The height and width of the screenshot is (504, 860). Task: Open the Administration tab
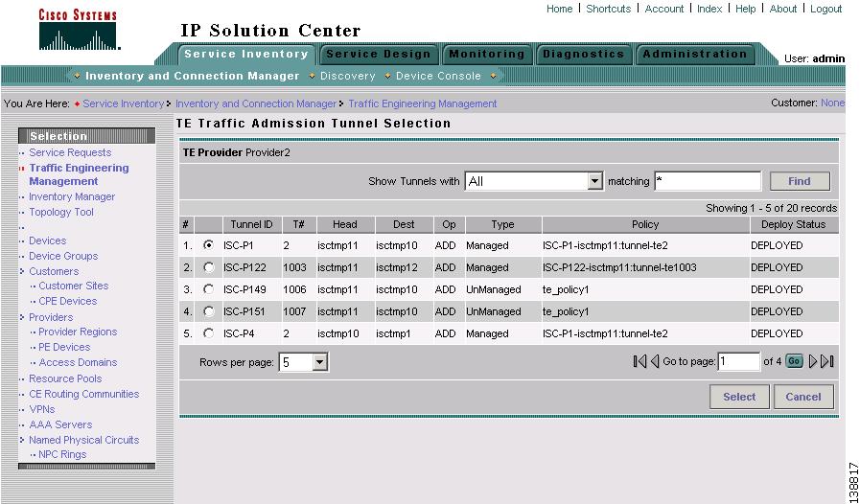point(695,55)
